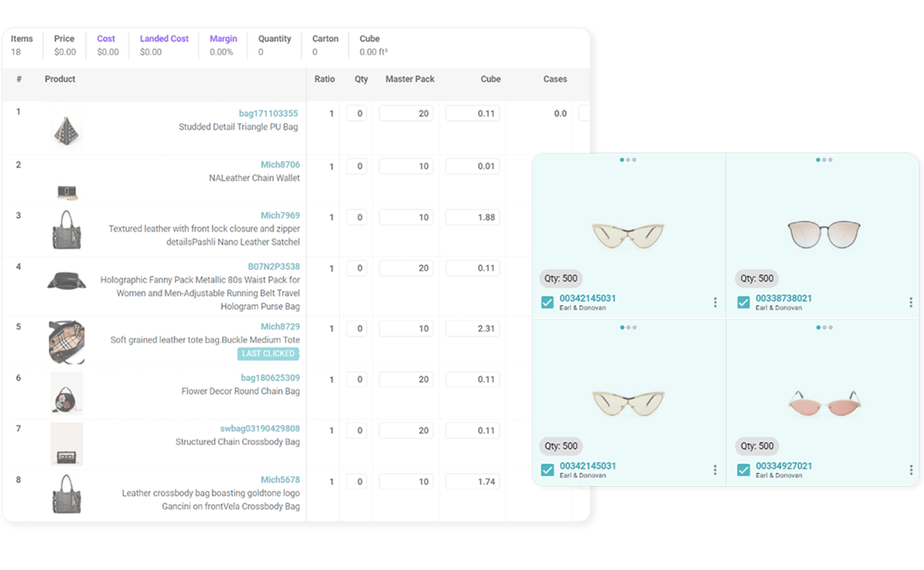Uncheck the checkbox for item 00334927021
Viewport: 924px width, 570px height.
pos(744,470)
